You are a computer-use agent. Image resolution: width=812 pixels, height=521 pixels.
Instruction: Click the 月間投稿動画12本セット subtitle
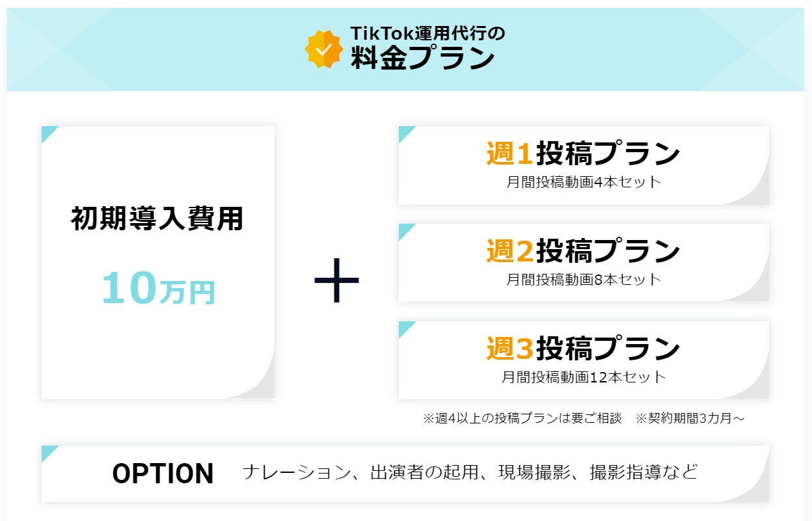pos(583,377)
